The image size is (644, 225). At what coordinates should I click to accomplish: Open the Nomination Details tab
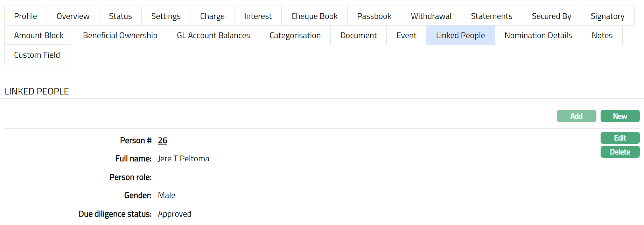[x=538, y=35]
